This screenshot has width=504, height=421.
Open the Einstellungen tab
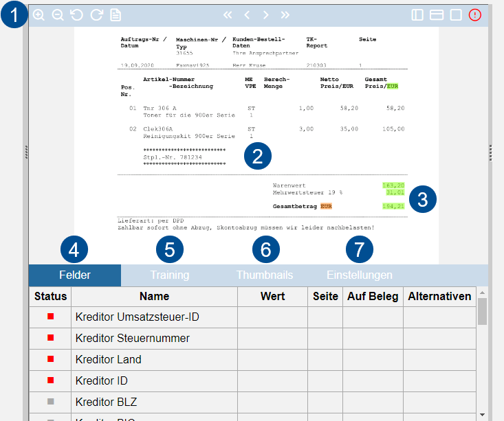tap(360, 275)
